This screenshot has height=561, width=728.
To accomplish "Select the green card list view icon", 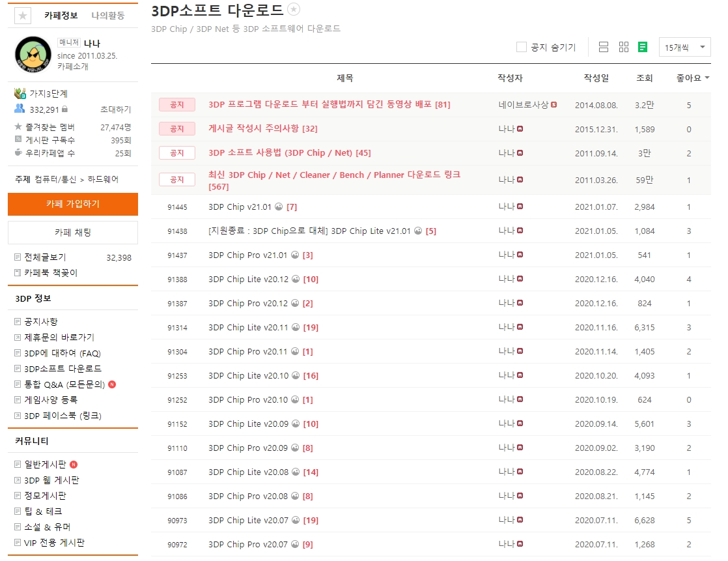I will (x=643, y=47).
